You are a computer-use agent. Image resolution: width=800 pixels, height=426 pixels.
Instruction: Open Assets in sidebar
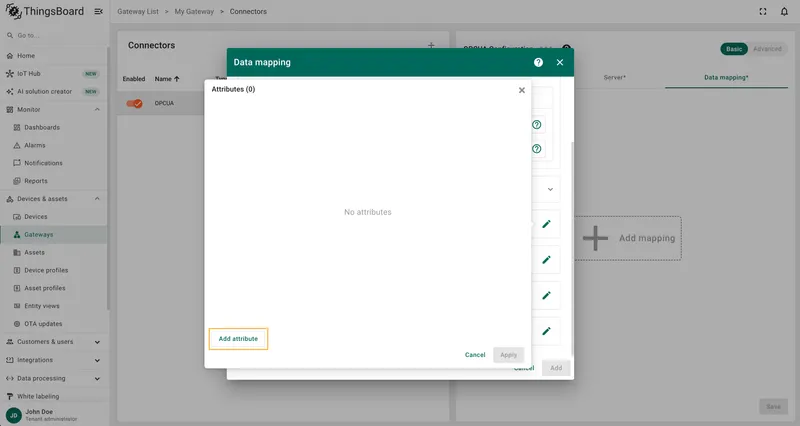pos(54,252)
